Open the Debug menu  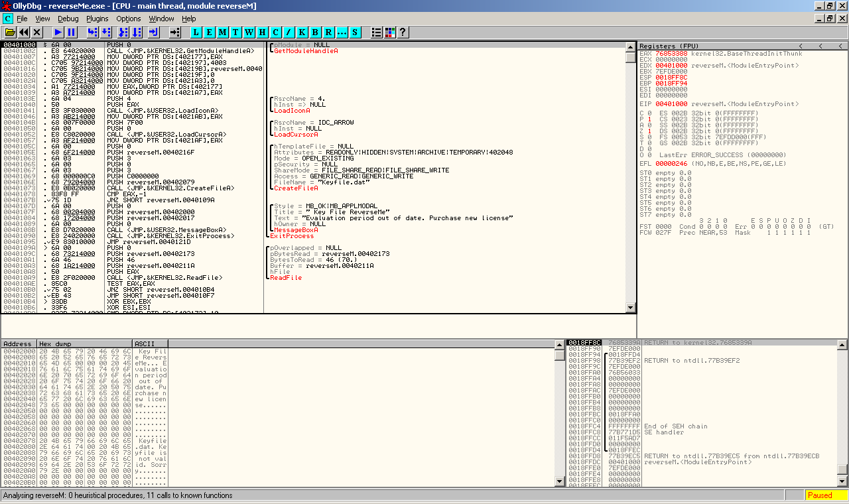68,19
